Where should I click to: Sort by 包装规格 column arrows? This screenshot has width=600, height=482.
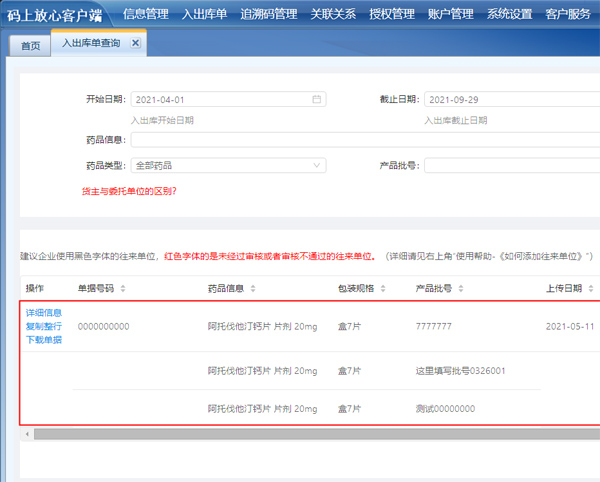pos(384,288)
